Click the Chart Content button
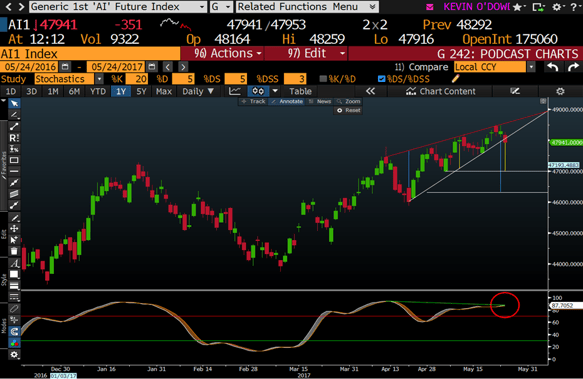The width and height of the screenshot is (583, 379). point(441,91)
